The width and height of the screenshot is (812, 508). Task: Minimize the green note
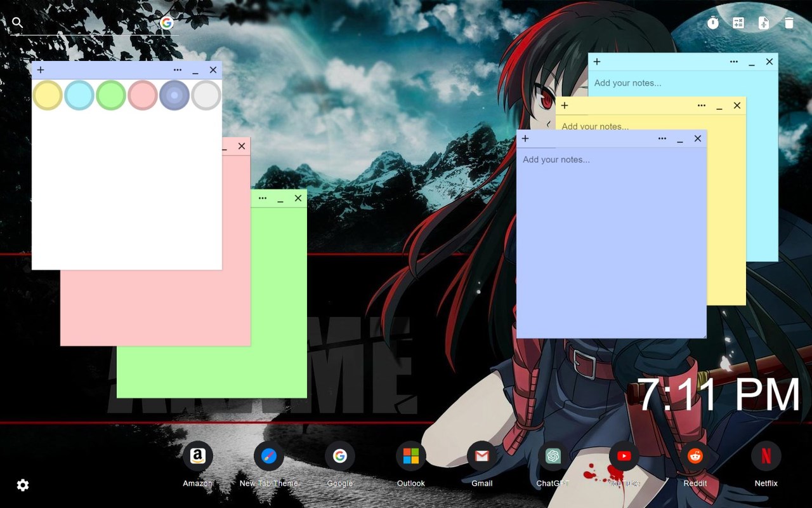(x=280, y=198)
